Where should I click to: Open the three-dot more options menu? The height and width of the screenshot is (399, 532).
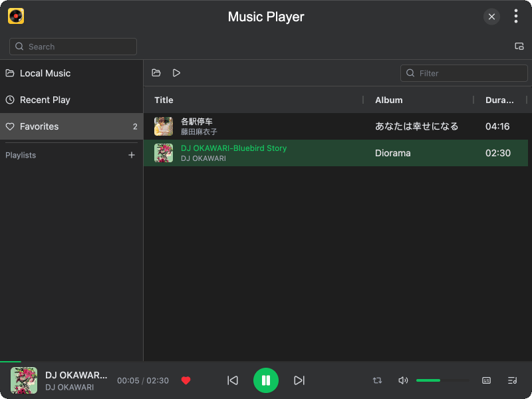[516, 16]
